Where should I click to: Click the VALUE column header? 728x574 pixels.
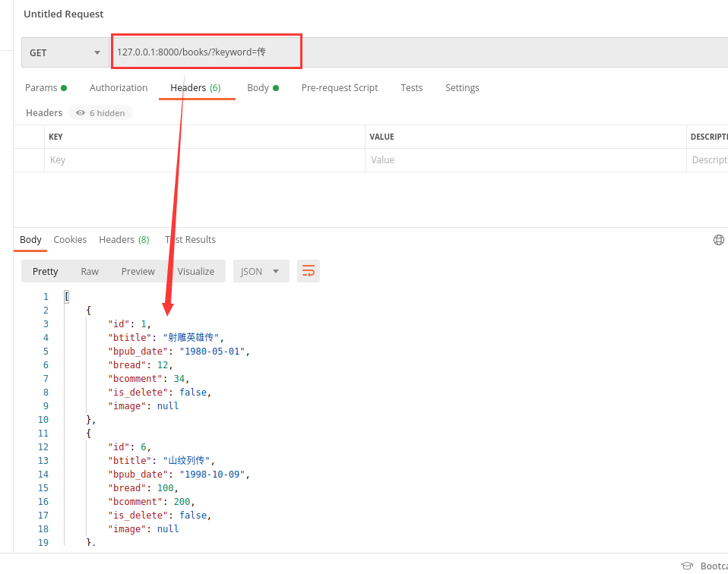click(381, 137)
